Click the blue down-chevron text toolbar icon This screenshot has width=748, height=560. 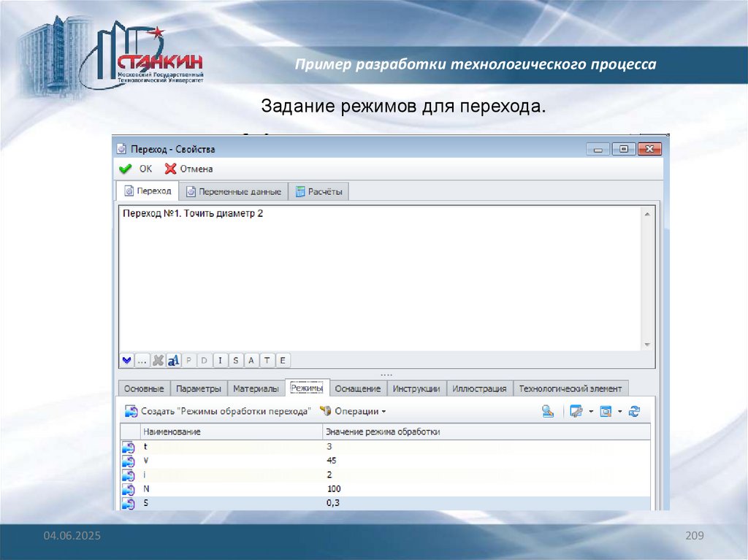[126, 360]
